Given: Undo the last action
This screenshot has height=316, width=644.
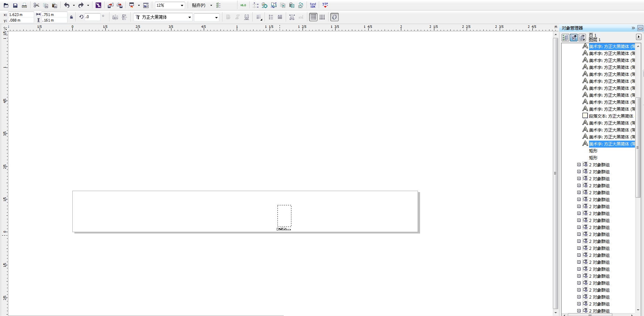Looking at the screenshot, I should 67,5.
